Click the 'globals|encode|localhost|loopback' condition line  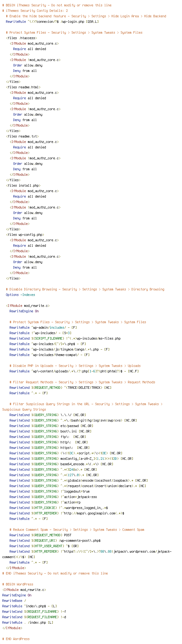tap(79, 480)
